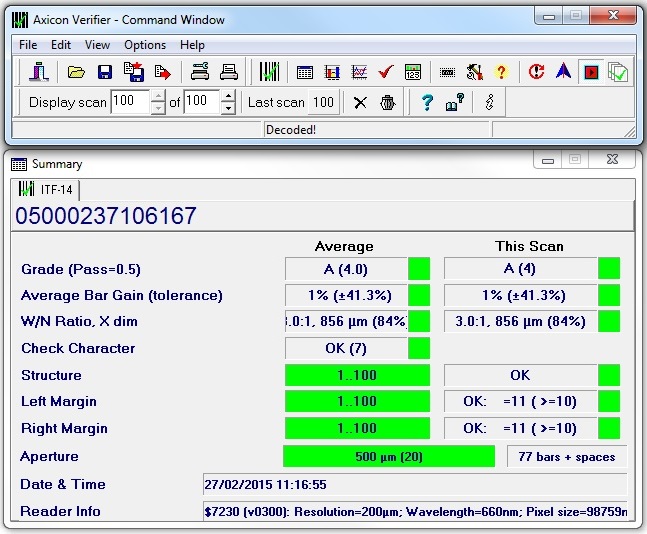This screenshot has width=647, height=534.
Task: Click the Right Margin 'OK: =11 (>=10)' value
Action: coord(520,428)
